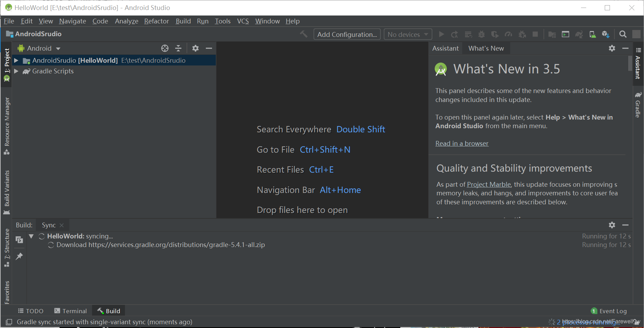Open the AVD Manager icon

click(x=592, y=34)
